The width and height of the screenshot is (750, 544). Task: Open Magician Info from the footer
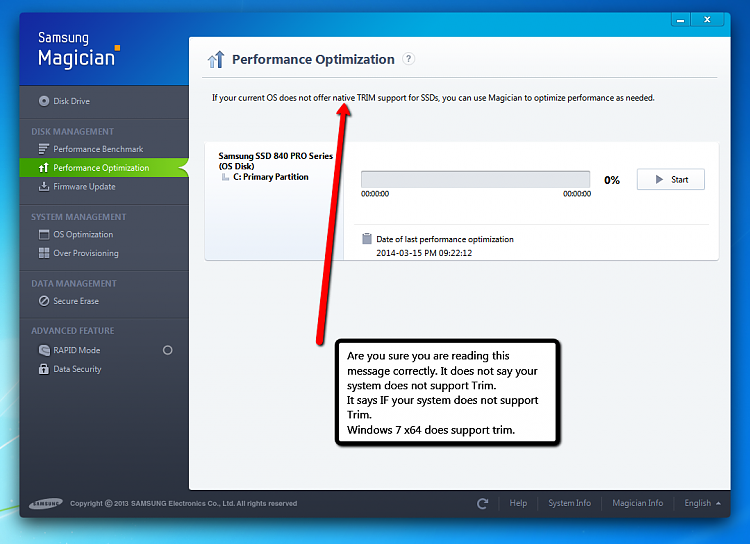(638, 503)
